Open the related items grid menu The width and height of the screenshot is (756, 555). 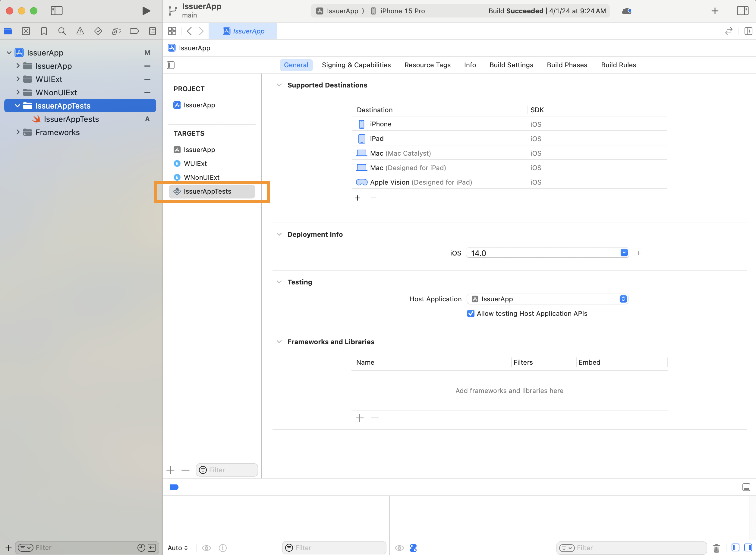(172, 31)
